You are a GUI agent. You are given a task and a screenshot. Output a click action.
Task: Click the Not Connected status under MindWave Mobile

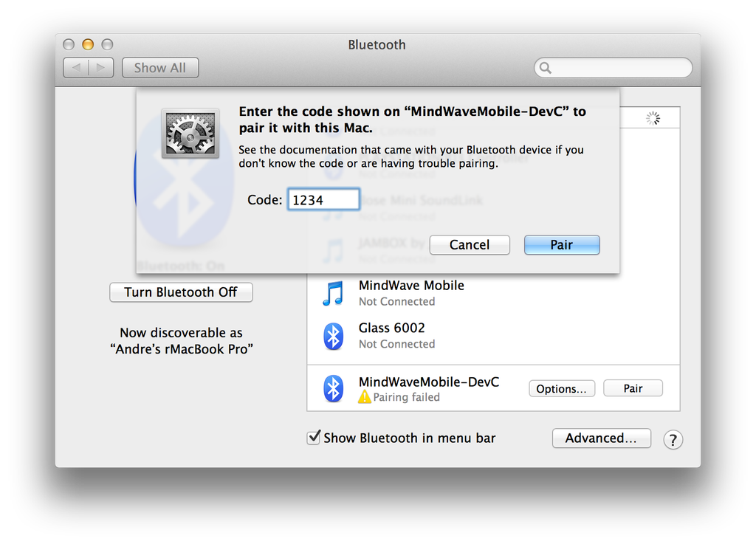[x=396, y=302]
